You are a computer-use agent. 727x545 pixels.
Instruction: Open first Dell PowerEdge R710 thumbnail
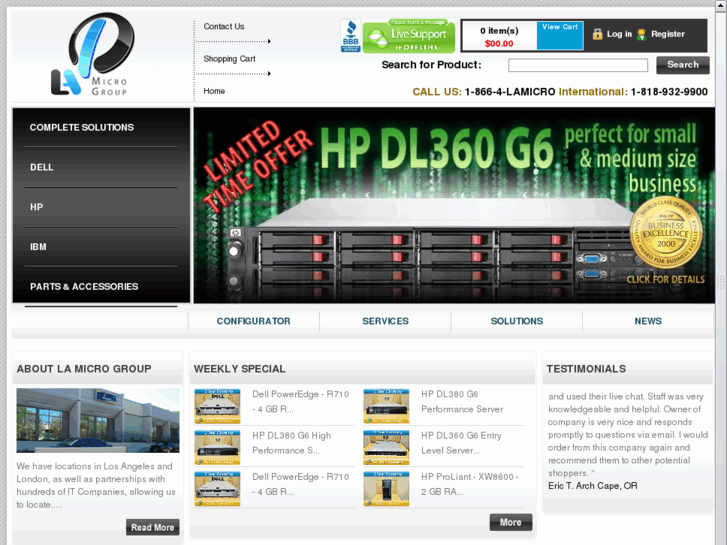(x=217, y=406)
